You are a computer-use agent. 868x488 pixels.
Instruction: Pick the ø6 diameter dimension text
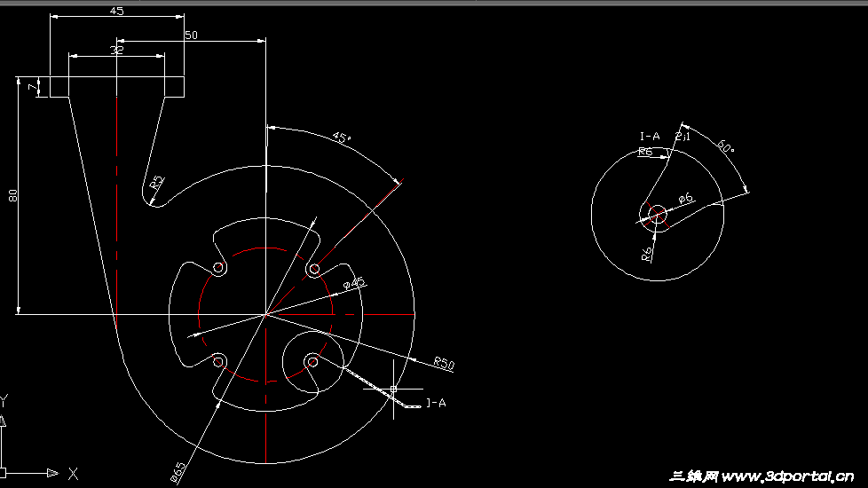685,198
